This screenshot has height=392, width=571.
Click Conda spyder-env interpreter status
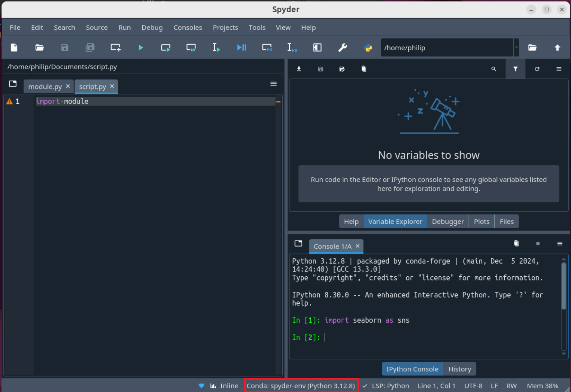(x=301, y=386)
